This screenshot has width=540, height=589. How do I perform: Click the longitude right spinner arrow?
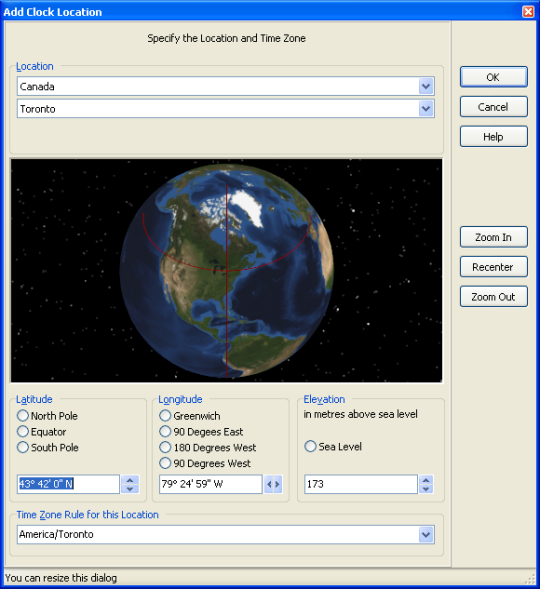pos(278,484)
